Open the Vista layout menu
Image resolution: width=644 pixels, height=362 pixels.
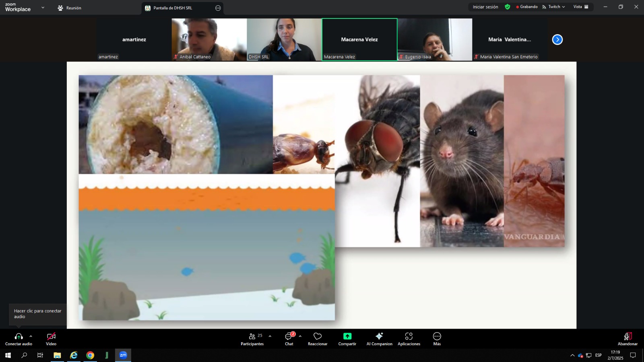[x=581, y=7]
